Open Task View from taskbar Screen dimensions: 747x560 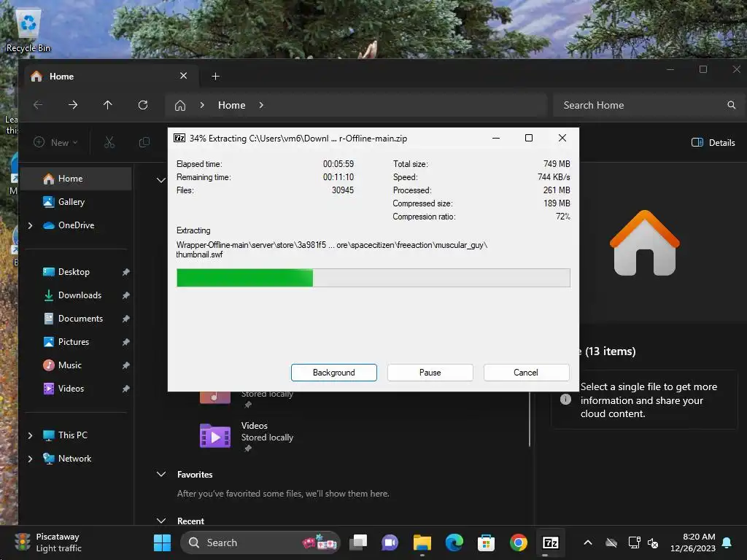pyautogui.click(x=358, y=542)
